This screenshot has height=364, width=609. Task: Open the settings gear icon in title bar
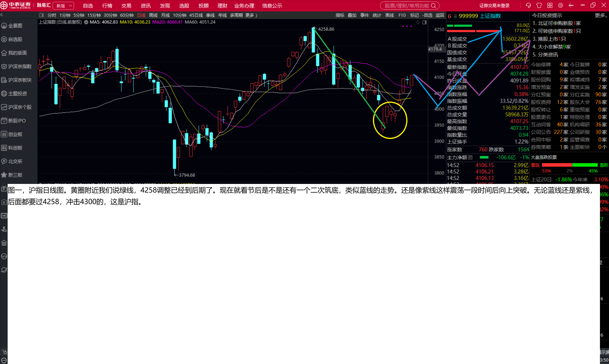point(560,5)
